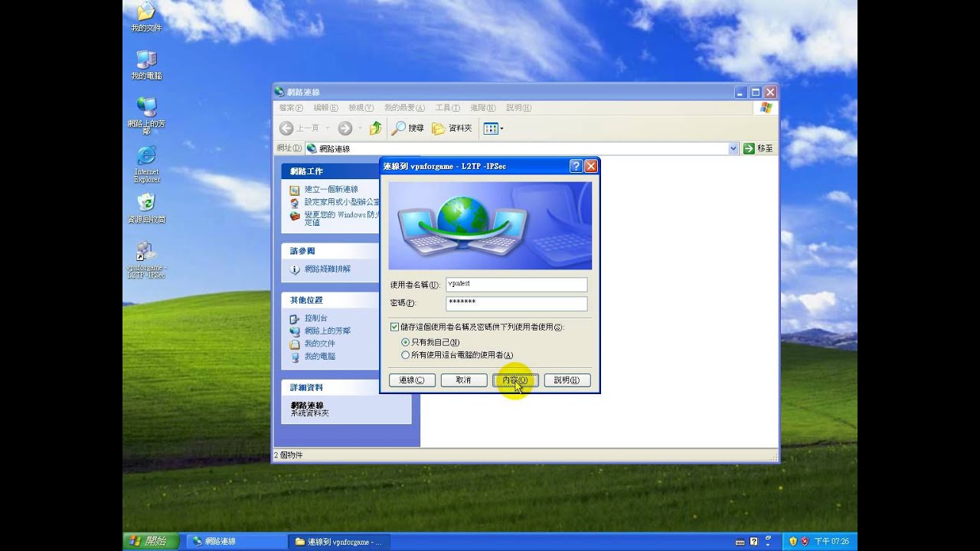980x551 pixels.
Task: Open 控制台 in Other Places
Action: tap(315, 318)
